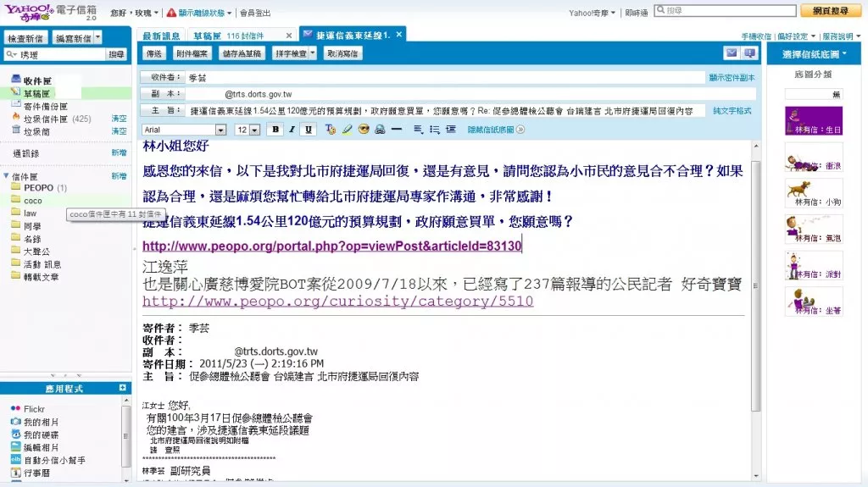Click 純文字格式 plain text link
868x487 pixels.
click(x=732, y=111)
